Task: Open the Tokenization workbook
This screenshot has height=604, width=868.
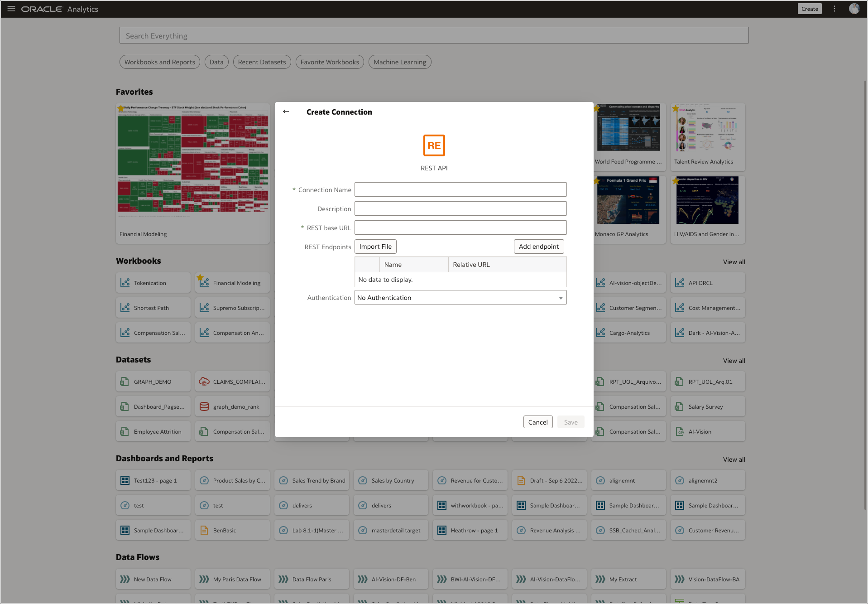Action: (x=153, y=282)
